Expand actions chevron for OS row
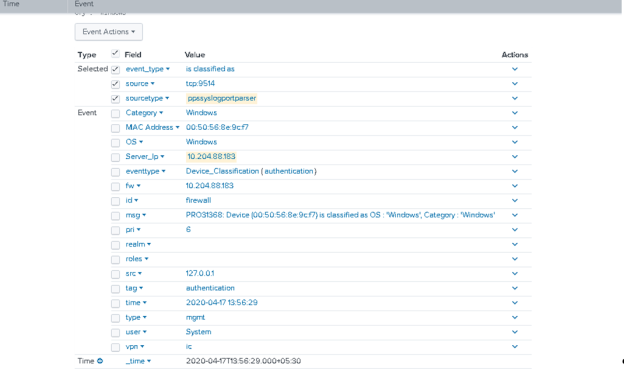Screen dimensions: 624x373 pos(515,142)
